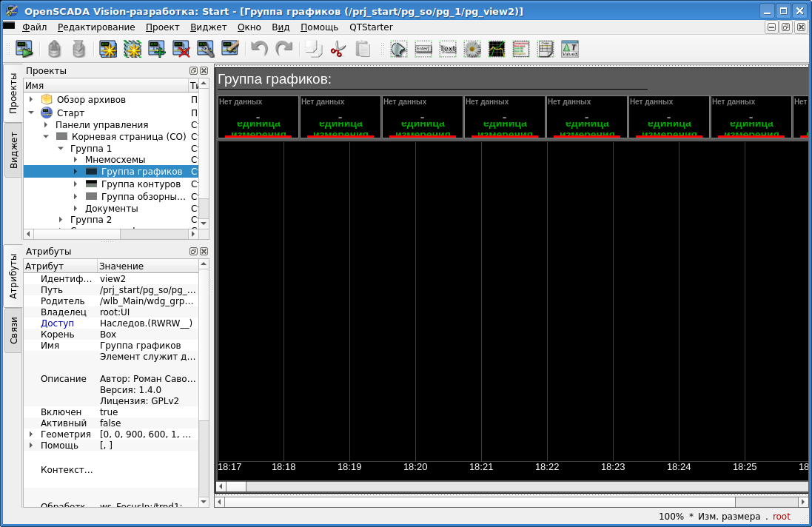Image resolution: width=812 pixels, height=527 pixels.
Task: Select the media flower widget icon
Action: [472, 50]
